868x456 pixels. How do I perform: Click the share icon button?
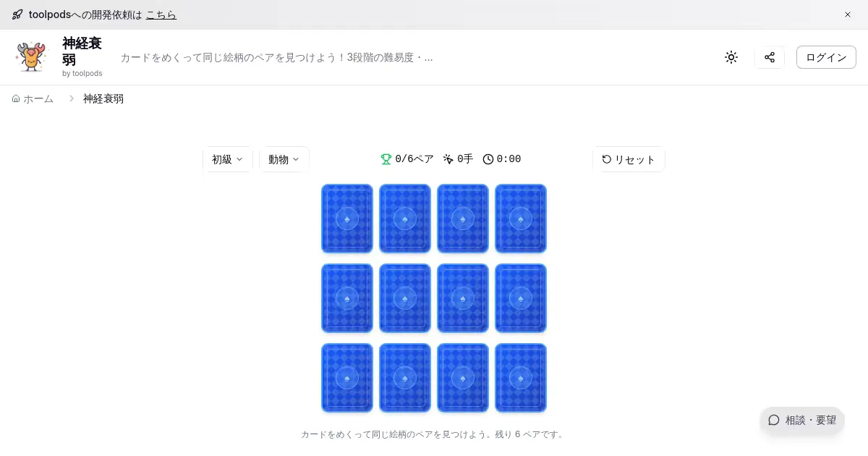point(770,57)
